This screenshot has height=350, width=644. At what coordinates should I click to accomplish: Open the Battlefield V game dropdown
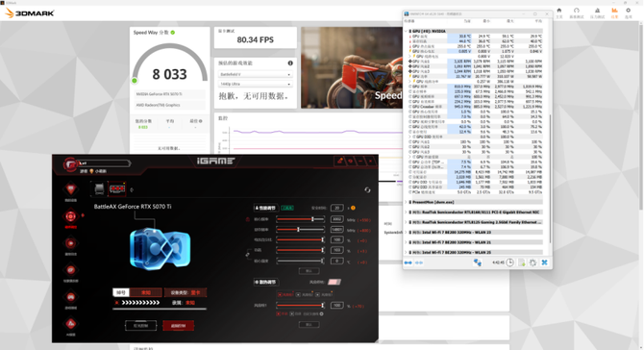[x=255, y=74]
